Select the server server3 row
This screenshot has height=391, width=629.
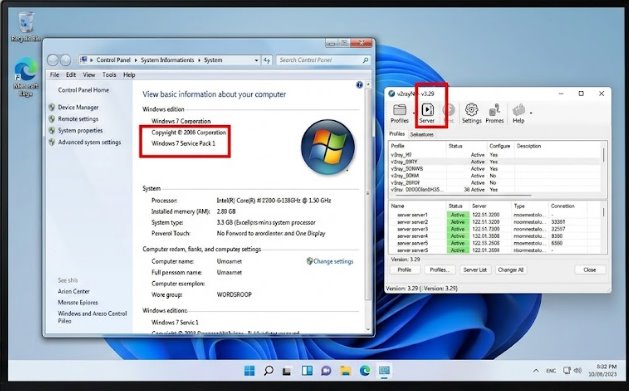(x=495, y=229)
